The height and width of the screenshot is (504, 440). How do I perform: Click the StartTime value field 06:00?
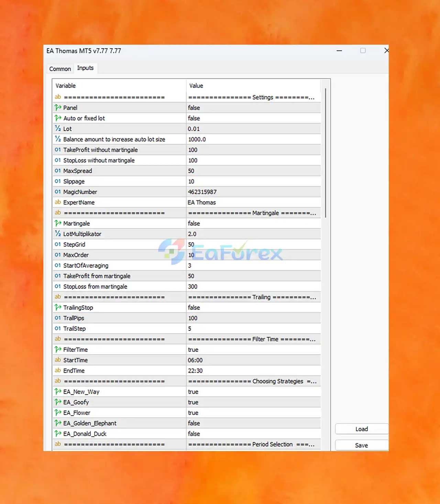[254, 360]
